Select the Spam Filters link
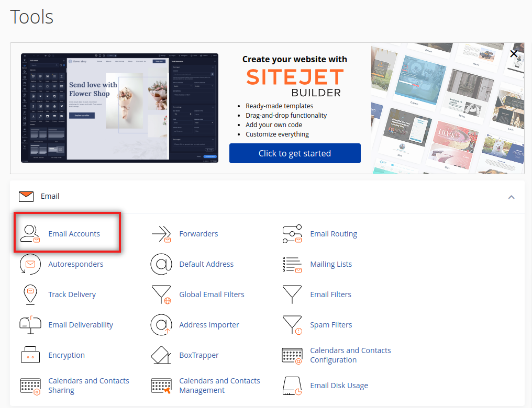Screen dimensions: 532x408 point(331,325)
